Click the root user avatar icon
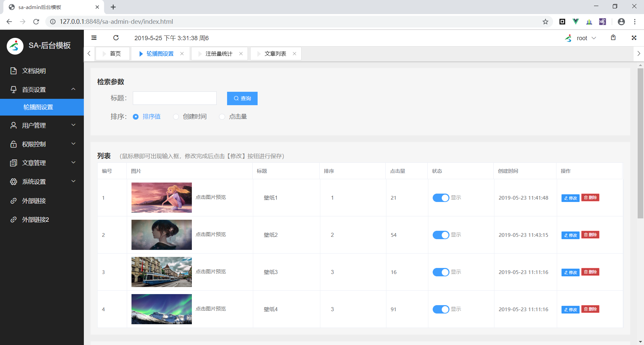 568,38
